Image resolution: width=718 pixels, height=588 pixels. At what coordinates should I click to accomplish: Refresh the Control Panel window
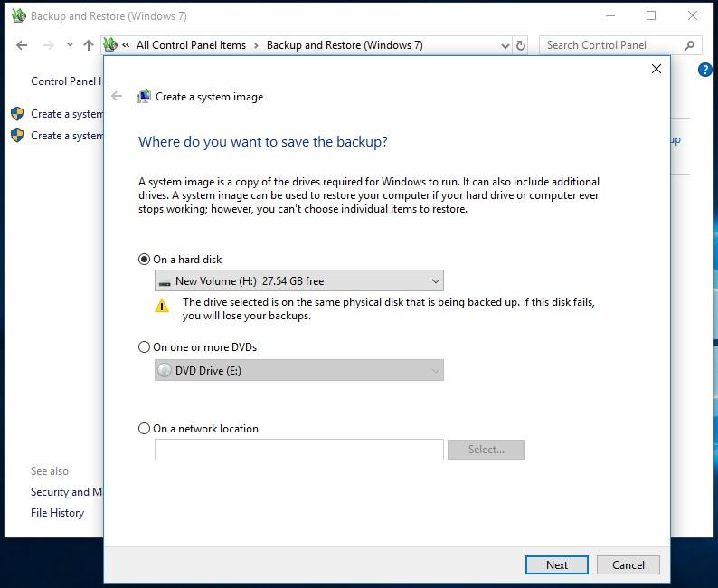pyautogui.click(x=520, y=45)
